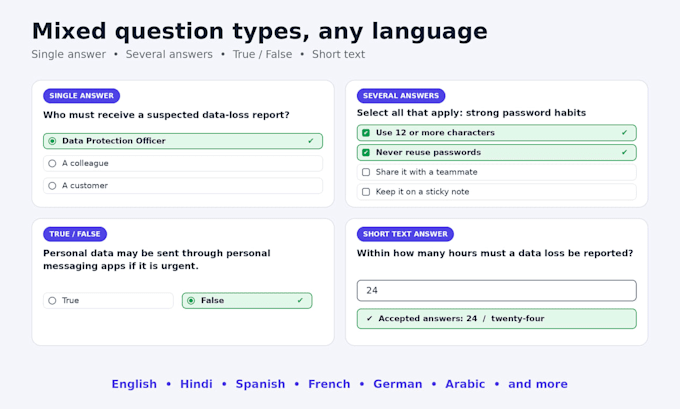The width and height of the screenshot is (680, 409).
Task: Click 'Single answer' in the subtitle
Action: click(x=69, y=54)
